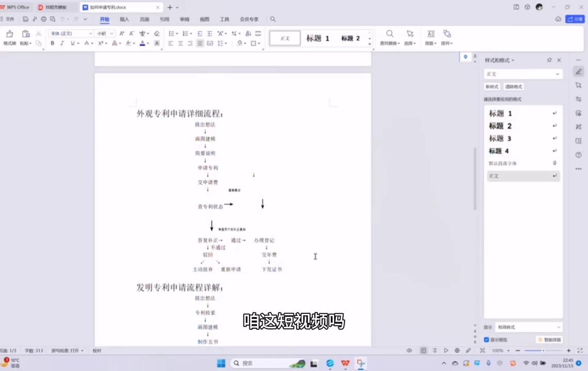Enable the 显示预览 preview checkbox

tap(486, 340)
